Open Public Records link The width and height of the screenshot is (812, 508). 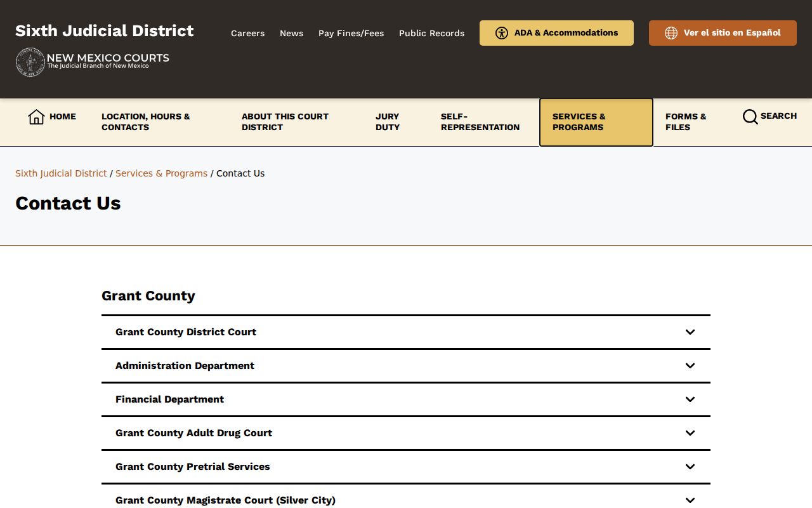(x=431, y=33)
